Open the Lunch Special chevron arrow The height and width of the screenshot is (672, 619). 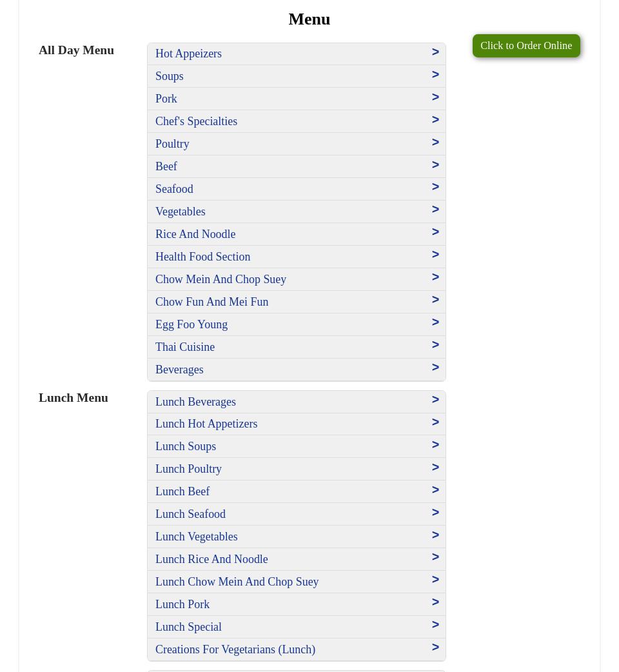435,625
